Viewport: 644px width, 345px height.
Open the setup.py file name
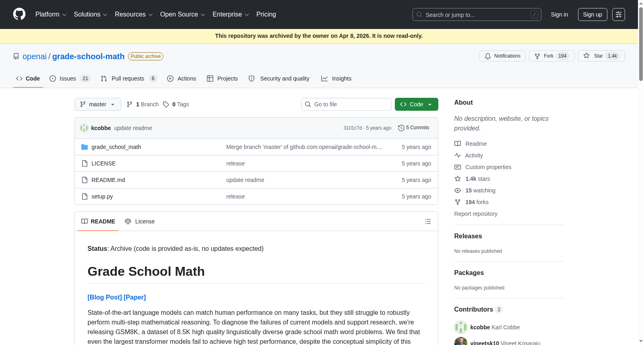click(x=102, y=196)
